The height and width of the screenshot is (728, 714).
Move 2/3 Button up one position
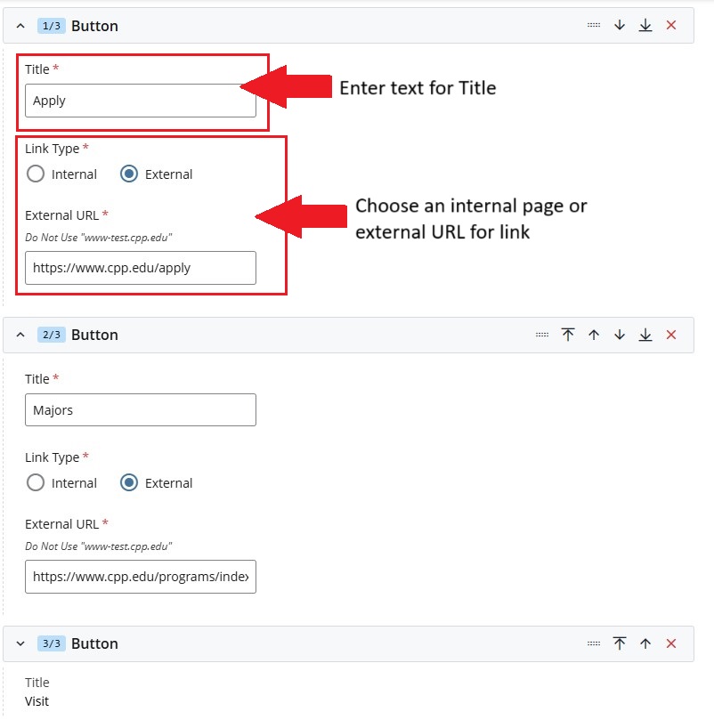[594, 335]
